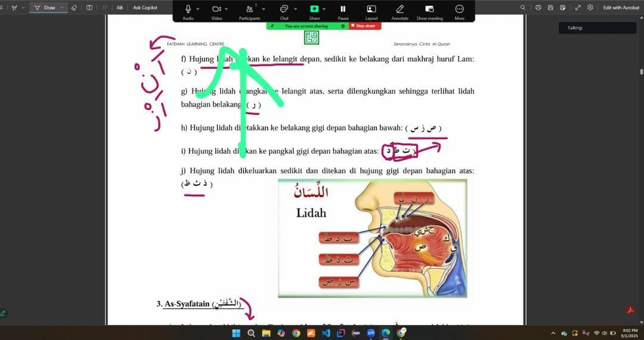Image resolution: width=644 pixels, height=340 pixels.
Task: Open Copilot app from taskbar
Action: [x=281, y=333]
